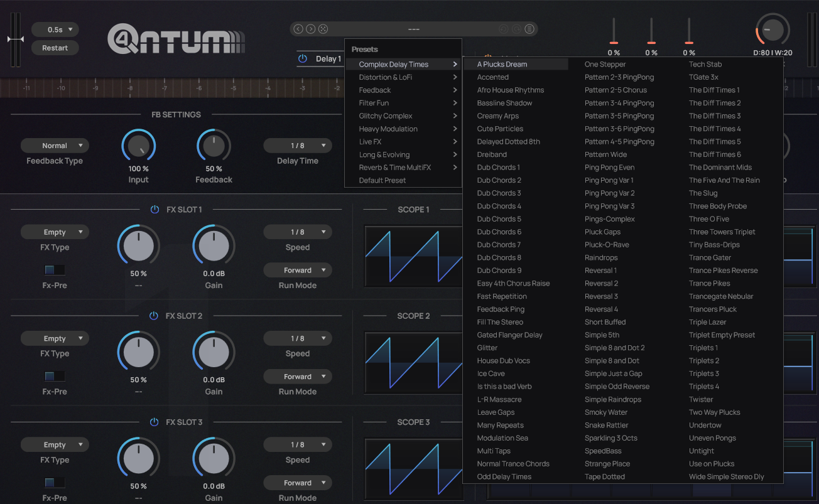Open Run Mode Forward dropdown in FX Slot 3
Image resolution: width=819 pixels, height=504 pixels.
pos(298,483)
